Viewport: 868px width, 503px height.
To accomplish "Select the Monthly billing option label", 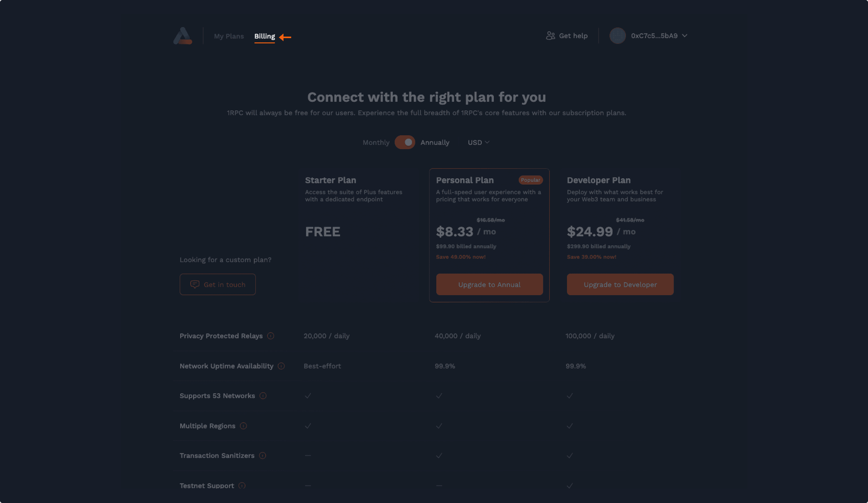I will coord(376,143).
